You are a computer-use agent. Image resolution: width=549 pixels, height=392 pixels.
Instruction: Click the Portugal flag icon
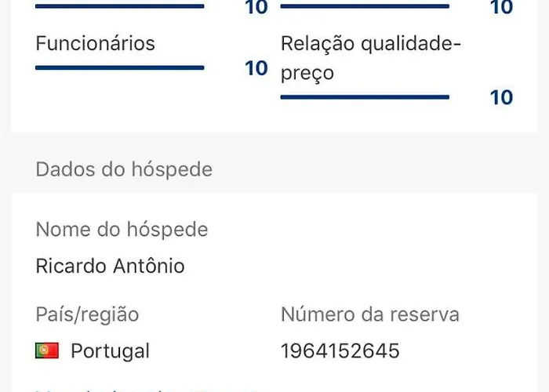click(47, 350)
